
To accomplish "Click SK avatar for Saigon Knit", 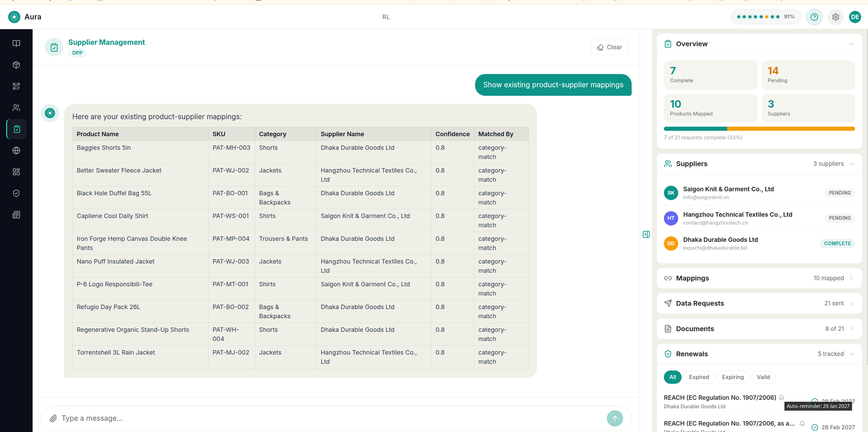I will point(671,193).
